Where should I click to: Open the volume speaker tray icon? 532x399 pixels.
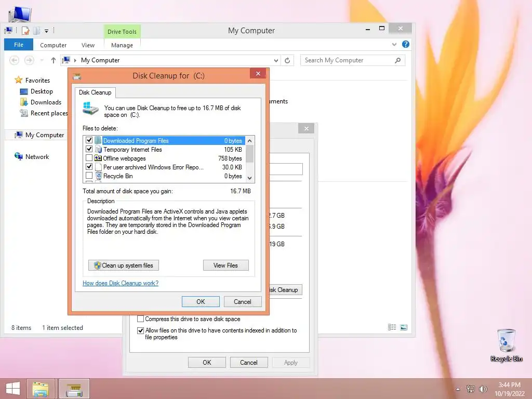[483, 389]
